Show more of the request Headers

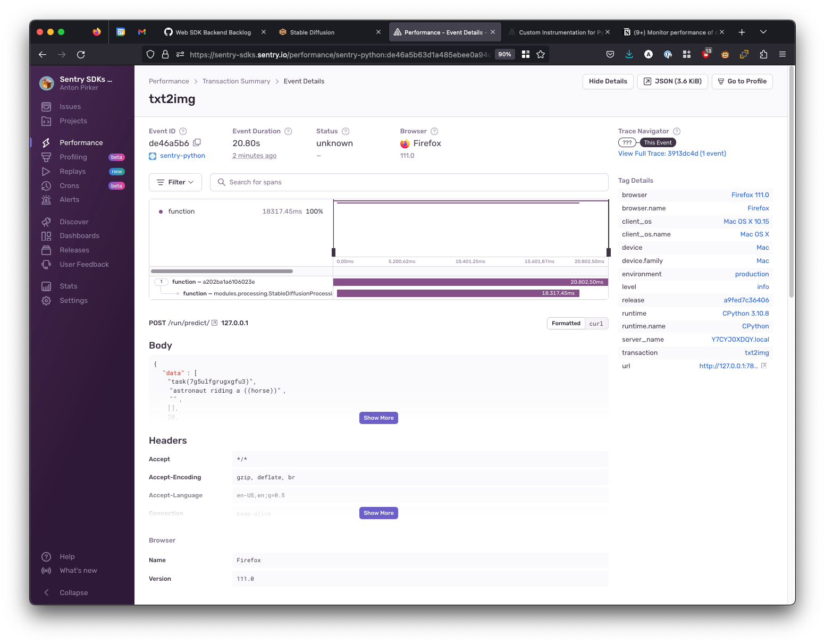click(x=378, y=513)
